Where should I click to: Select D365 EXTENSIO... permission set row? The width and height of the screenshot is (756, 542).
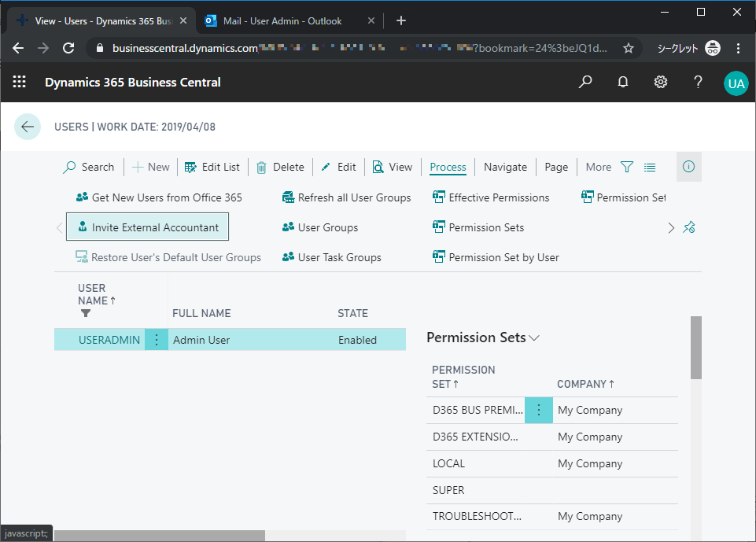(552, 437)
